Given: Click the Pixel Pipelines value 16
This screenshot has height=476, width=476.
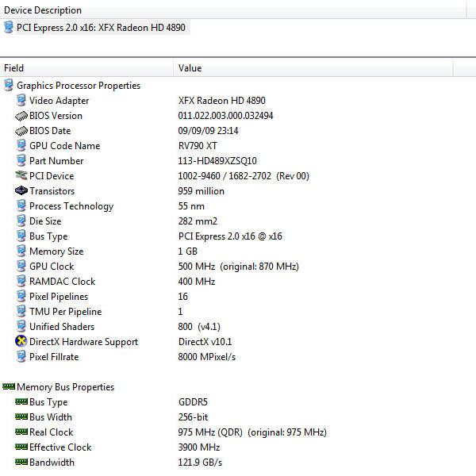Looking at the screenshot, I should [x=183, y=297].
